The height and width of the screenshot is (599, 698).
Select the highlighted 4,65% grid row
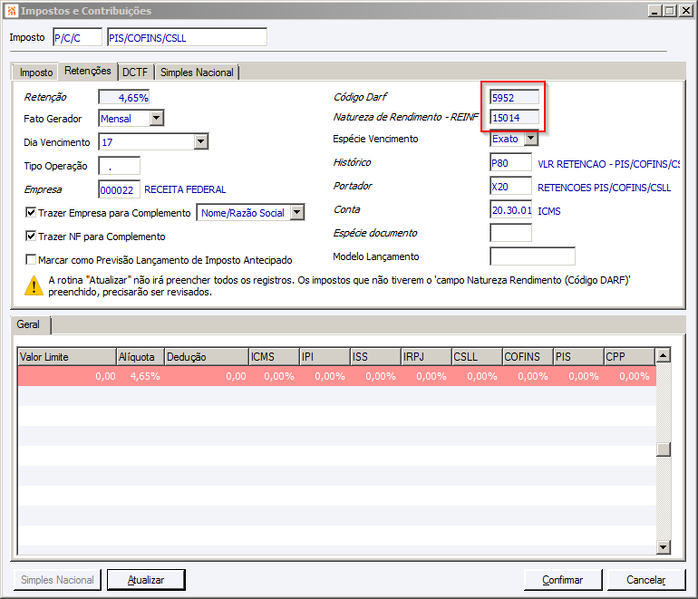point(337,376)
